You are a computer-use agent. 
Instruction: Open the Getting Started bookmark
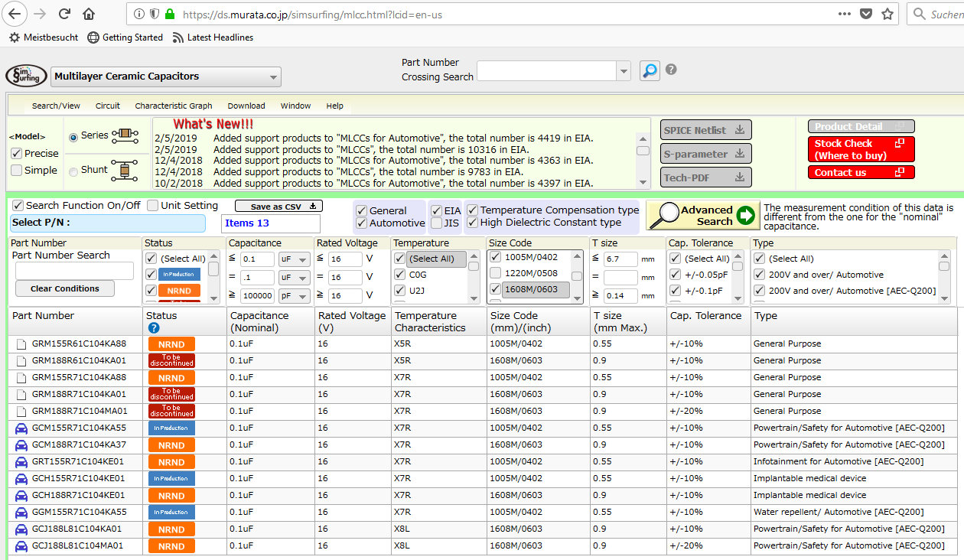[x=125, y=37]
